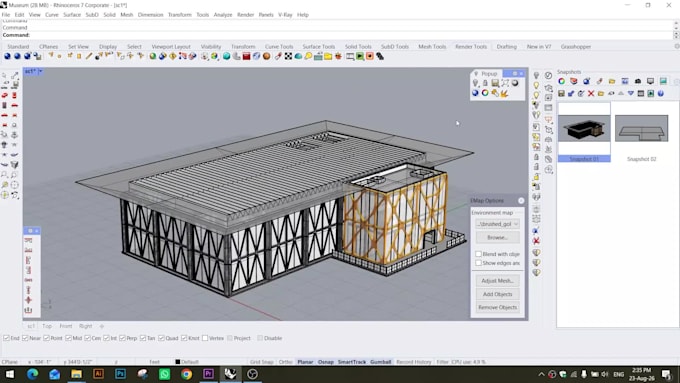The image size is (680, 383).
Task: Click the light bulb icon in the Popup toolbar
Action: click(x=475, y=83)
